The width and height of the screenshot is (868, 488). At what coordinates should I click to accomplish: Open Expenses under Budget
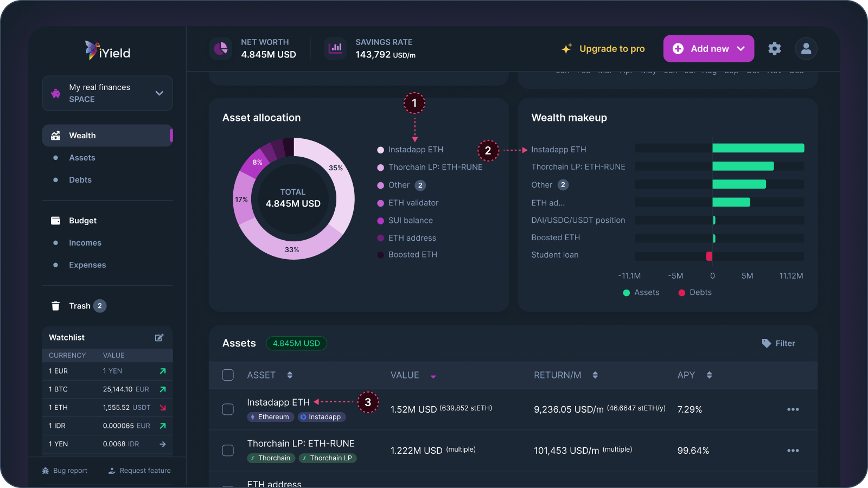(x=87, y=265)
